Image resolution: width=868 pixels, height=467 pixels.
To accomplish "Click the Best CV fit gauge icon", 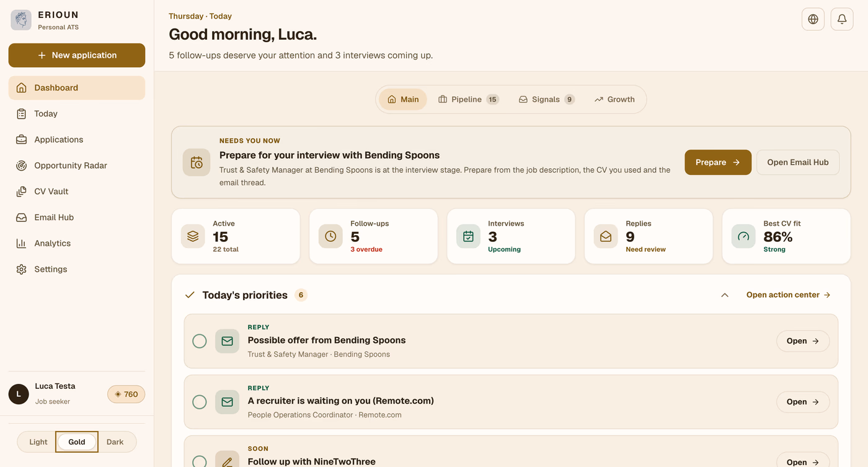I will click(x=743, y=236).
